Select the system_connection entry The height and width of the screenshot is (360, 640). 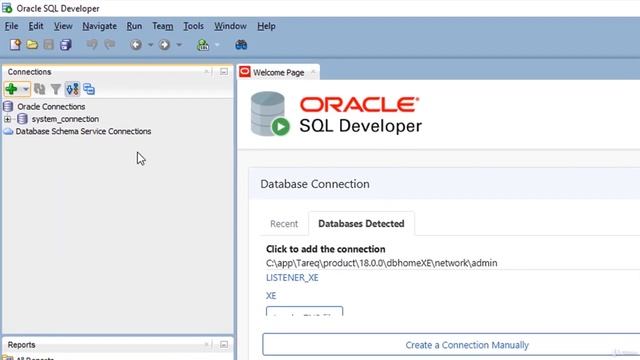(65, 119)
